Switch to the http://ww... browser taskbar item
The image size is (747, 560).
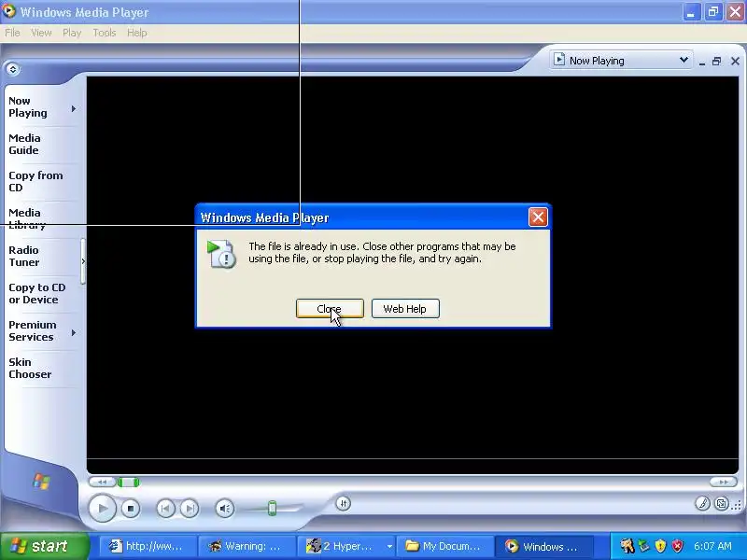148,546
